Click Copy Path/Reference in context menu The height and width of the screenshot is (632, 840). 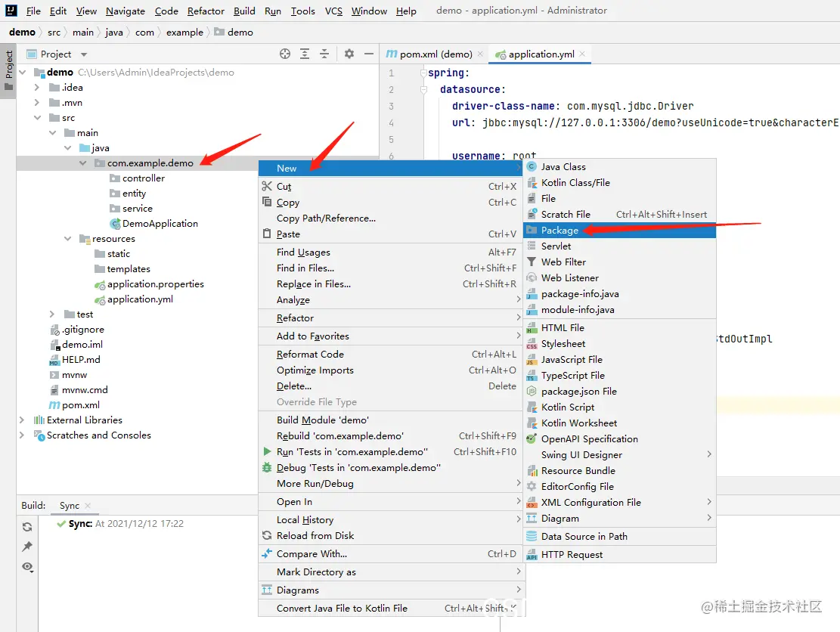tap(389, 218)
